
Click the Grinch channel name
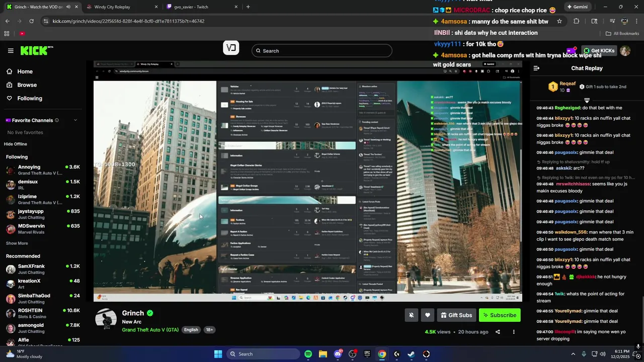[133, 313]
